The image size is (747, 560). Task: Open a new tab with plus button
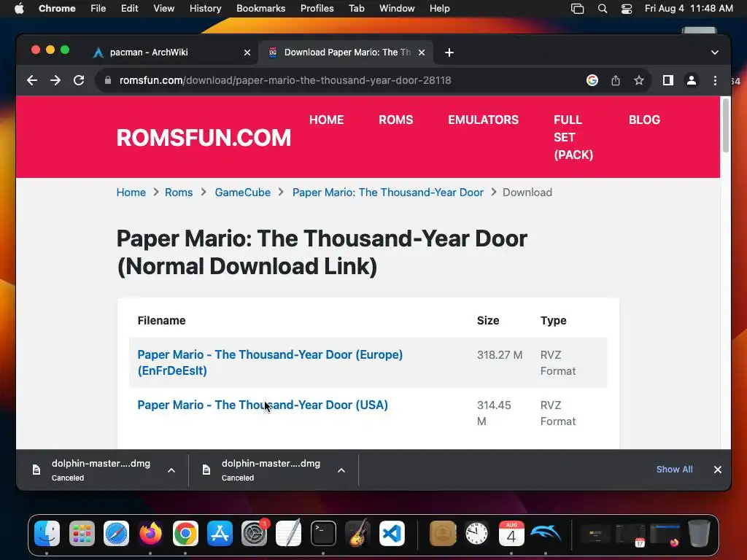coord(449,52)
